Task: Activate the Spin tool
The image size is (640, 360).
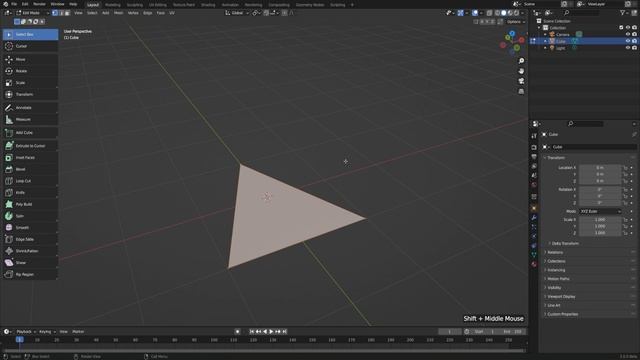Action: 30,216
